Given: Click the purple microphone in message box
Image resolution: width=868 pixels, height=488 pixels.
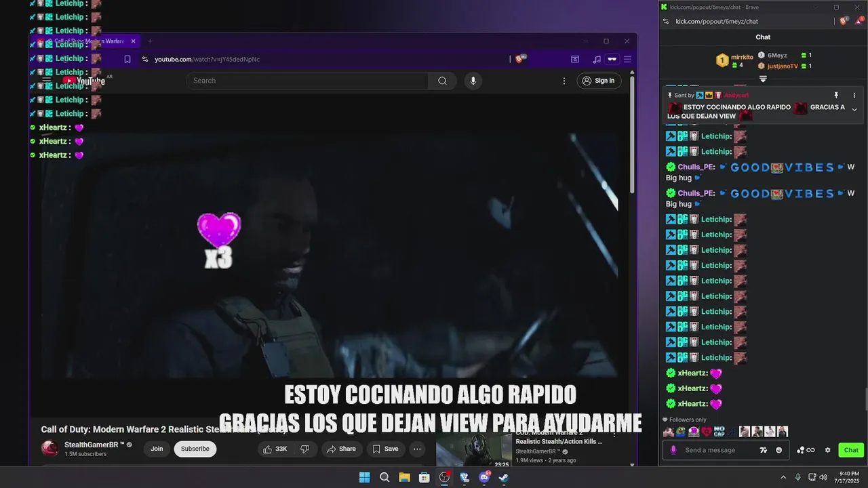Looking at the screenshot, I should pyautogui.click(x=673, y=450).
